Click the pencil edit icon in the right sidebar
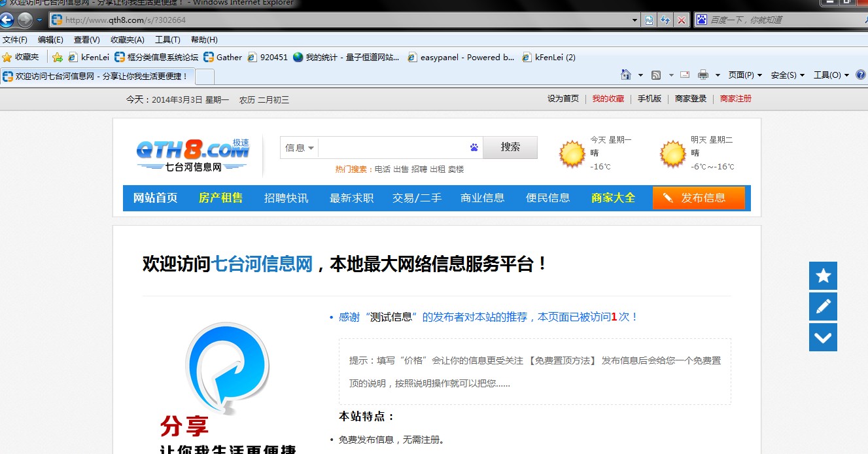This screenshot has height=454, width=868. (823, 306)
